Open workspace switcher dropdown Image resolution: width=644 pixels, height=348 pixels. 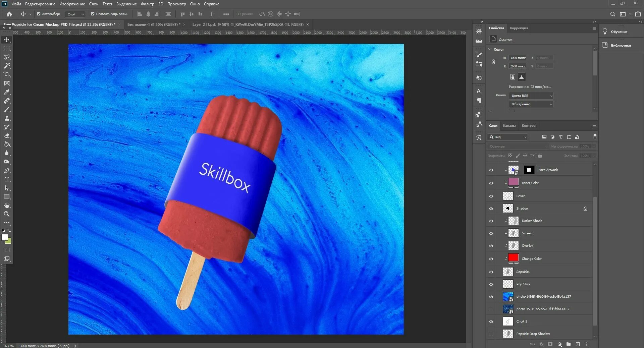pyautogui.click(x=625, y=14)
